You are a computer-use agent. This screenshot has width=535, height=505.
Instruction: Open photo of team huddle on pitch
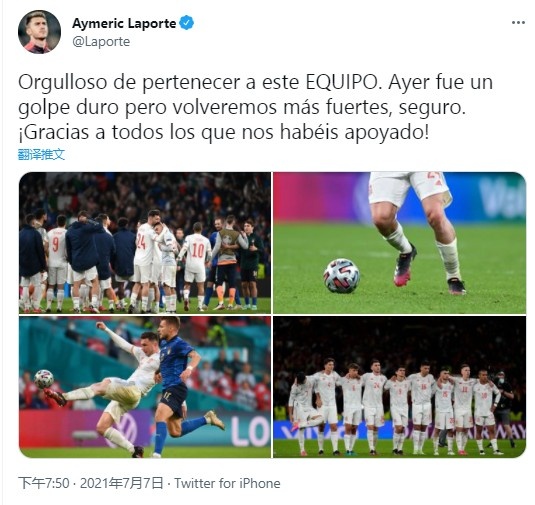145,243
